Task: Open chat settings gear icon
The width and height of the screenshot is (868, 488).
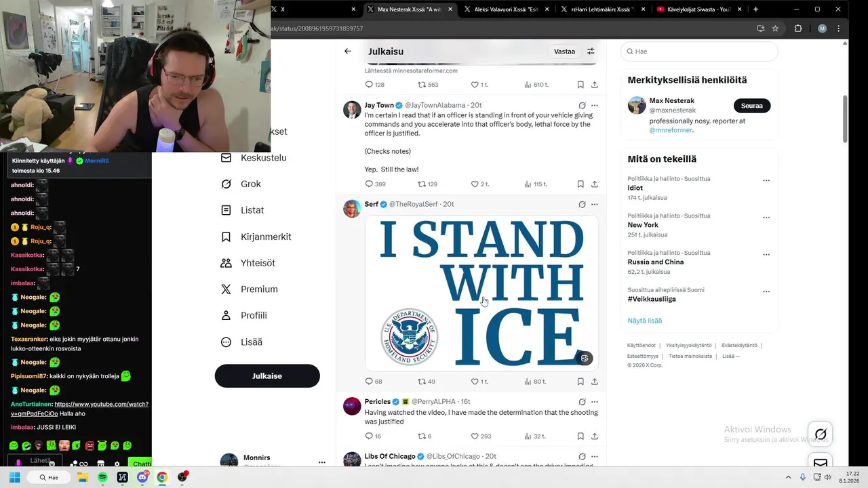Action: [x=117, y=464]
